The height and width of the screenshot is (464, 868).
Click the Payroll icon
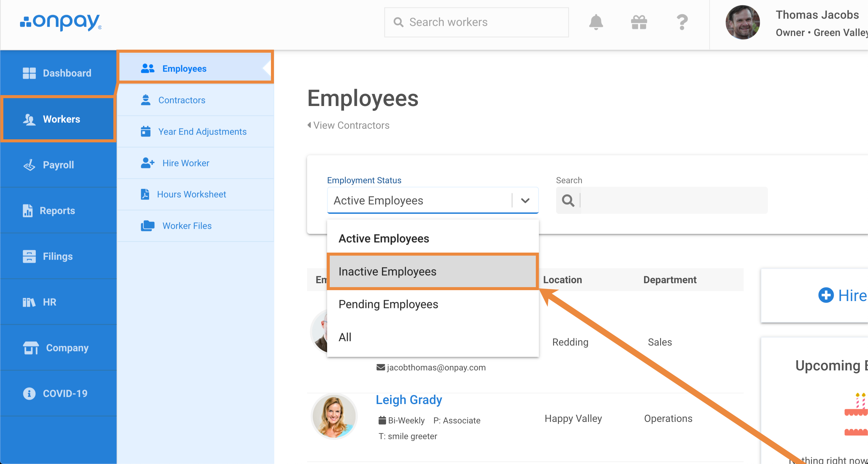coord(29,165)
